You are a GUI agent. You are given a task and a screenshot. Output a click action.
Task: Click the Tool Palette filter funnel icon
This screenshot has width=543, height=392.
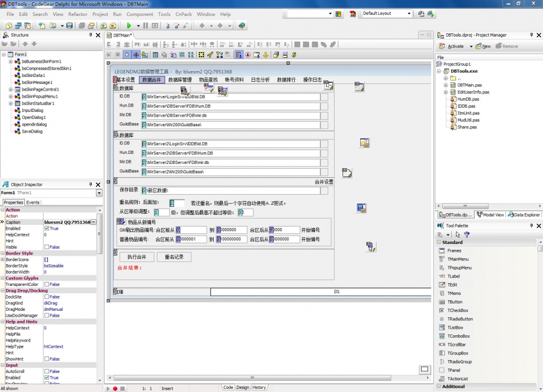pos(467,234)
